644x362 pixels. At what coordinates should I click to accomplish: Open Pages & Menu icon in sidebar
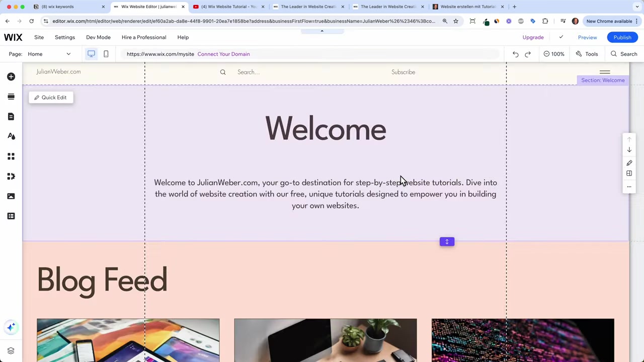(11, 117)
